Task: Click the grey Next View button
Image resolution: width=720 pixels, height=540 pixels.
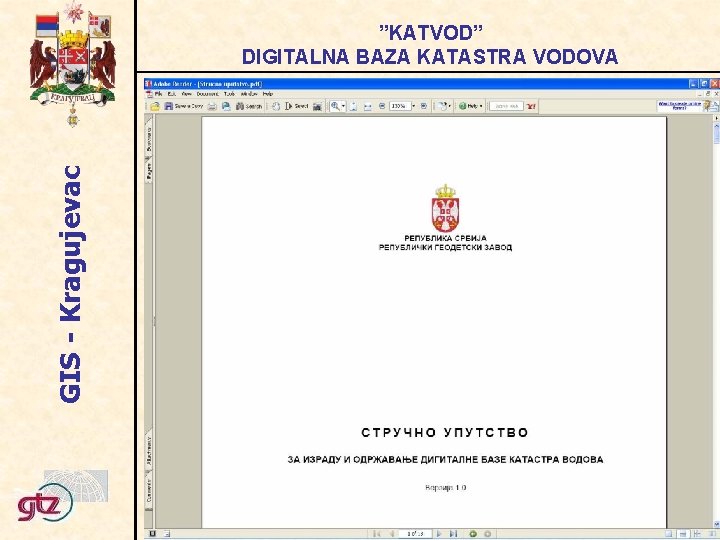Action: pyautogui.click(x=488, y=534)
